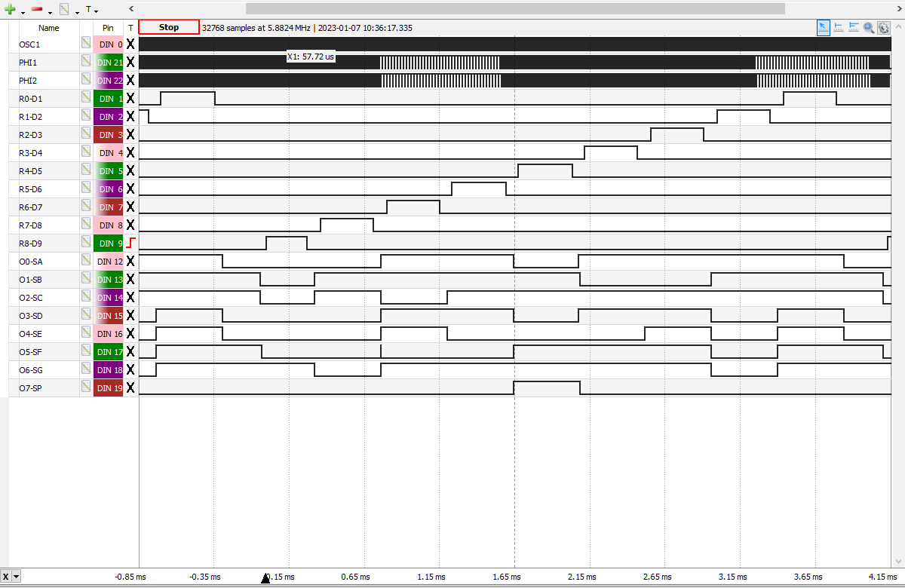This screenshot has height=588, width=905.
Task: Click the edit pencil icon for OSC1
Action: pos(86,44)
